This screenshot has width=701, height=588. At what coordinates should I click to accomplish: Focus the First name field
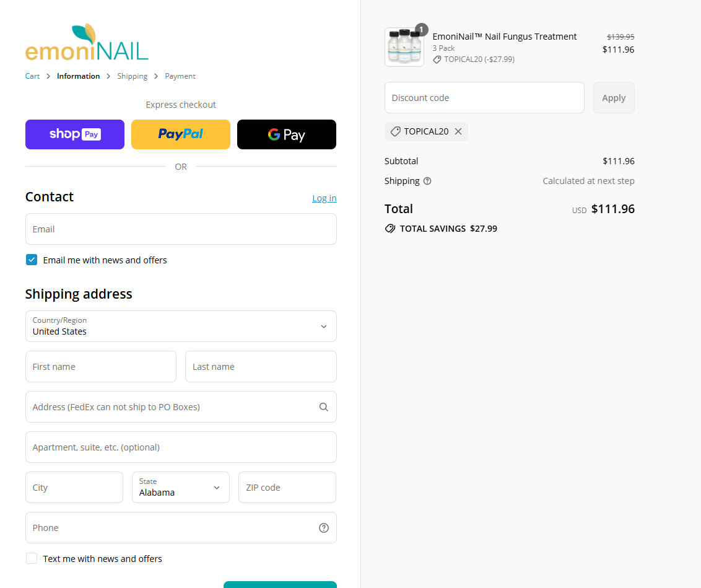101,367
